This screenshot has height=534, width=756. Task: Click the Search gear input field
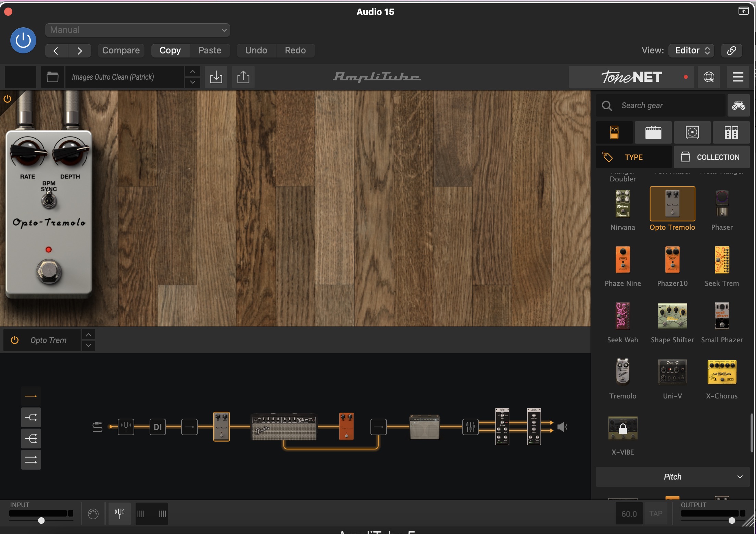(661, 105)
